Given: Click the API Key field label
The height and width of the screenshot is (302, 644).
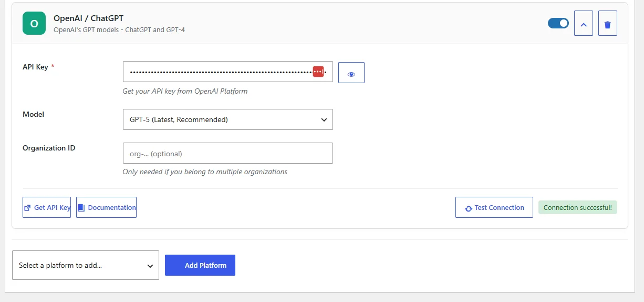Looking at the screenshot, I should [35, 67].
